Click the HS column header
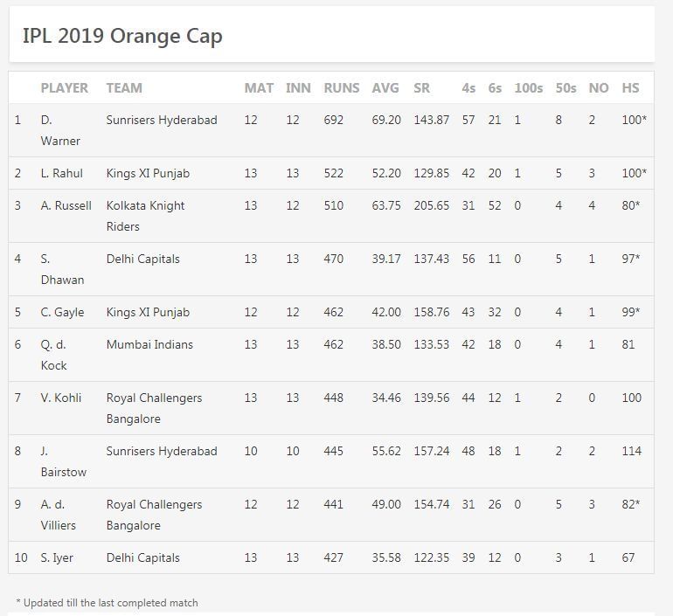Image resolution: width=673 pixels, height=616 pixels. coord(630,88)
